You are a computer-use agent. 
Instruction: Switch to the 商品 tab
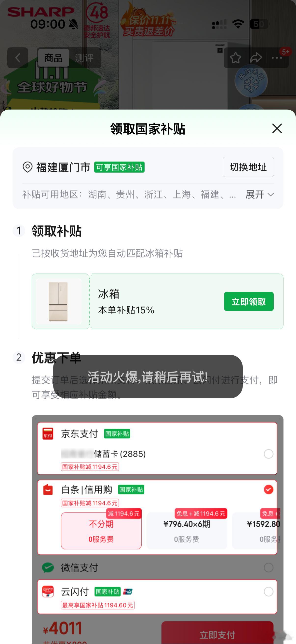pyautogui.click(x=53, y=58)
